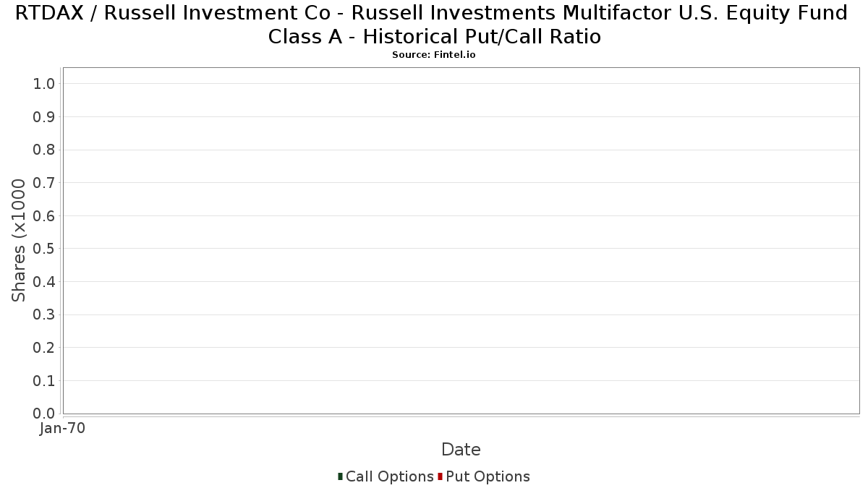Click the 0.5 y-axis tick label

pos(44,249)
